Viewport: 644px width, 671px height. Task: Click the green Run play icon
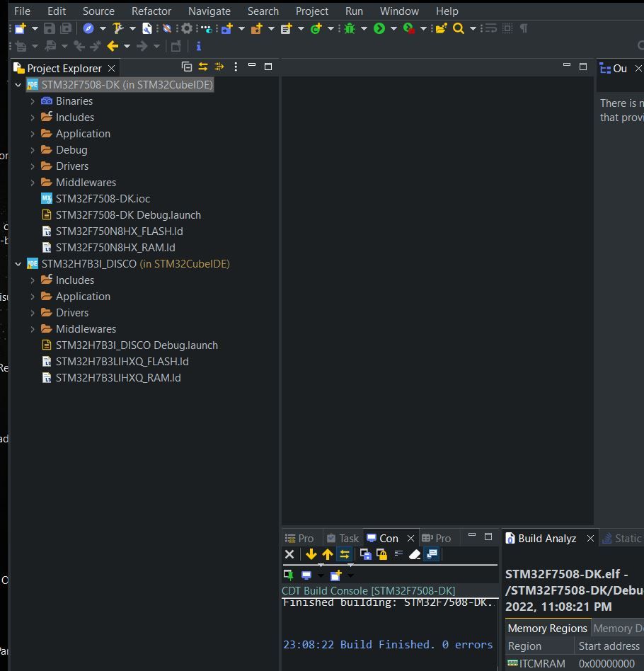tap(379, 29)
